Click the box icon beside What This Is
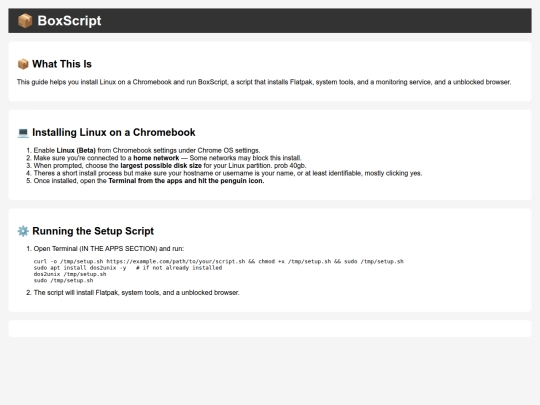 [x=23, y=64]
